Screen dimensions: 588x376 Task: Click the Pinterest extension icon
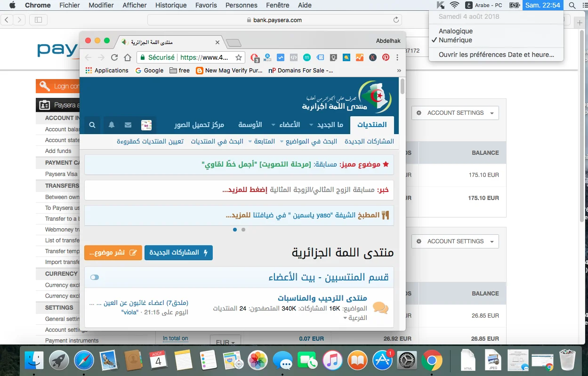pyautogui.click(x=386, y=57)
